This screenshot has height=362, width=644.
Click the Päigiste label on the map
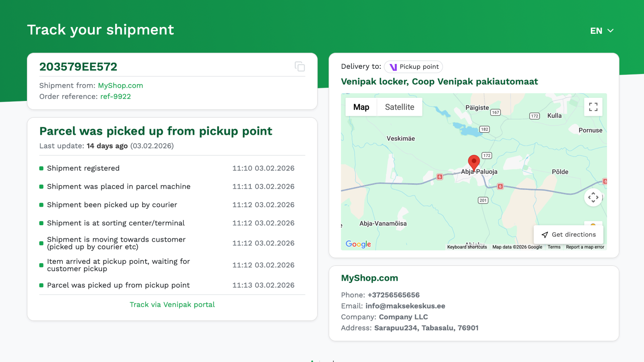[477, 108]
